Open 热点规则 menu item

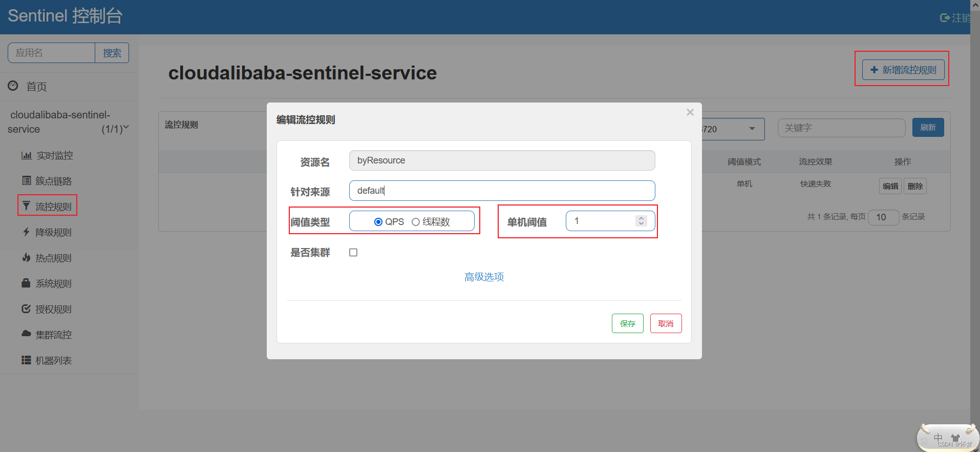tap(53, 258)
